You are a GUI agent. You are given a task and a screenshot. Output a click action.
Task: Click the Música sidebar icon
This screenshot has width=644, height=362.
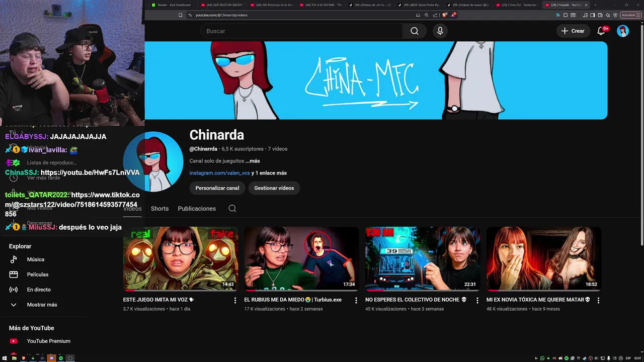[14, 259]
